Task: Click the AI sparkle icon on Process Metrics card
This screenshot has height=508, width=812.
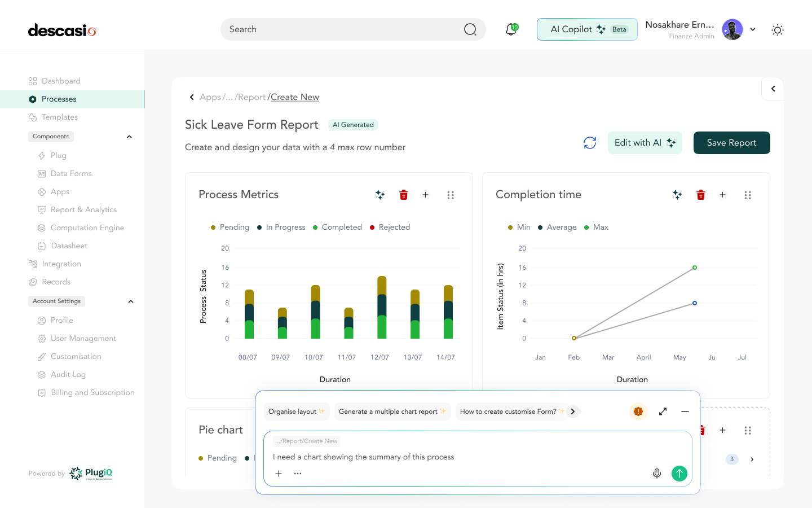Action: pyautogui.click(x=380, y=194)
